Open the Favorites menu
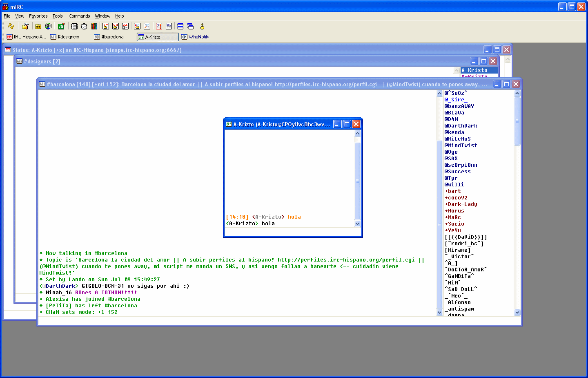Image resolution: width=588 pixels, height=378 pixels. coord(38,16)
